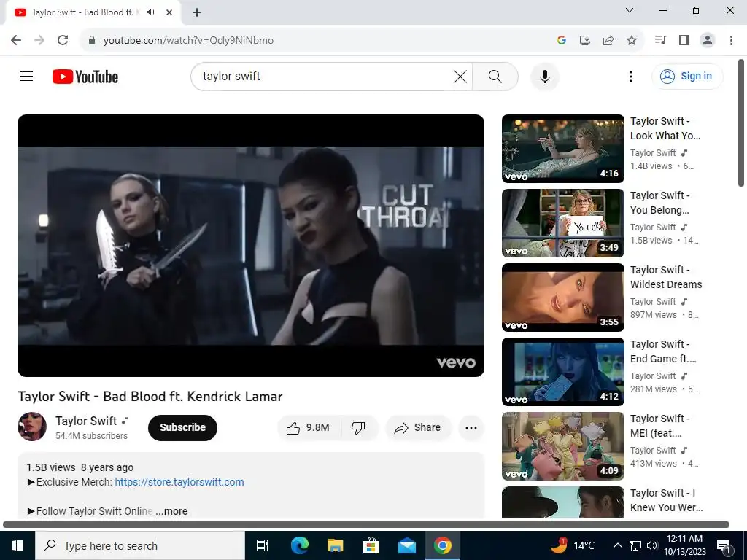
Task: Open notification center icon
Action: tap(724, 546)
